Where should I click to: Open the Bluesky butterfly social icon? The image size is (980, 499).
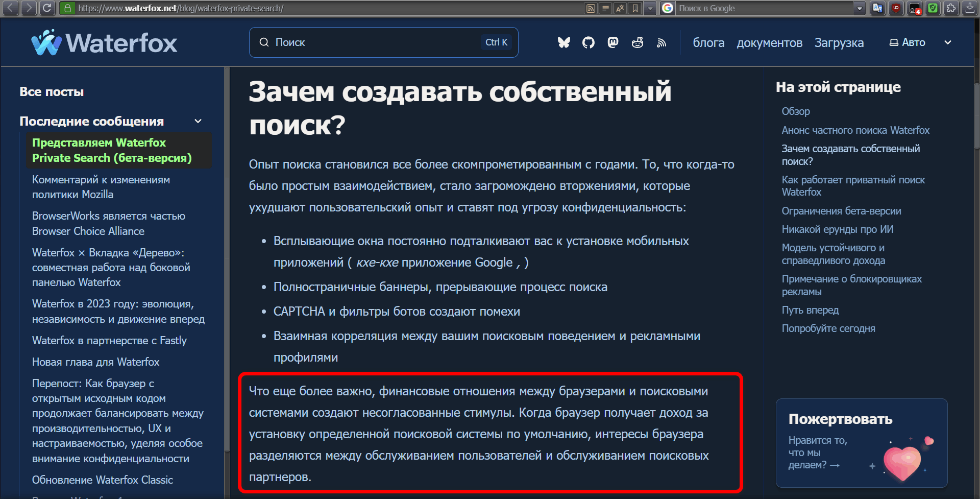tap(563, 42)
